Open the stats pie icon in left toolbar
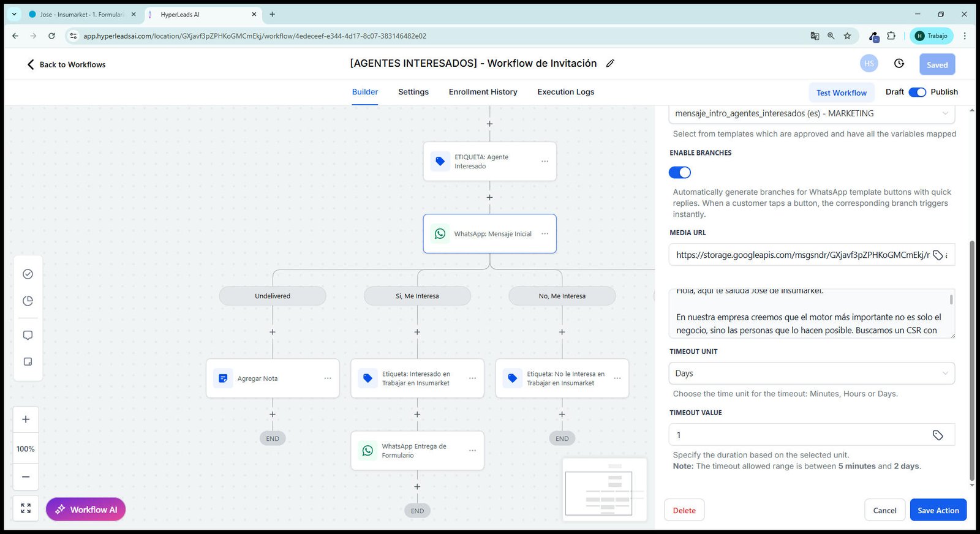 click(28, 301)
